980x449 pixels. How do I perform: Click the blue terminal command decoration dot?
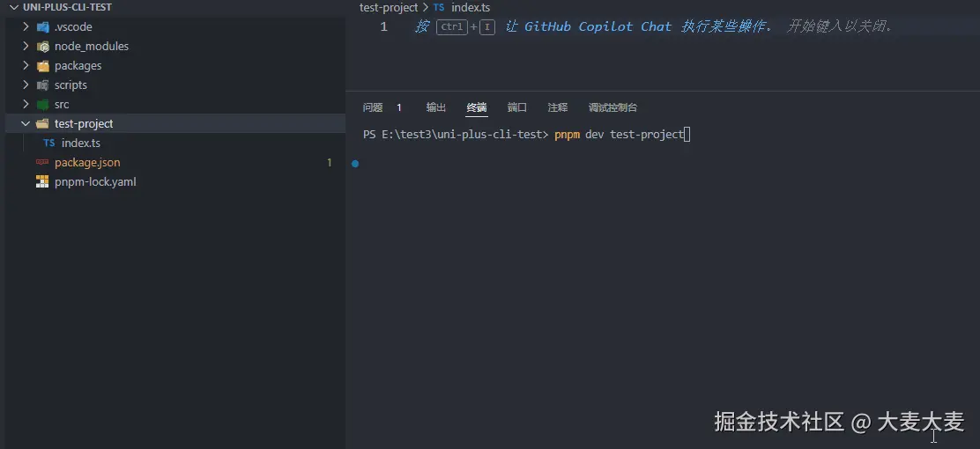pyautogui.click(x=355, y=164)
